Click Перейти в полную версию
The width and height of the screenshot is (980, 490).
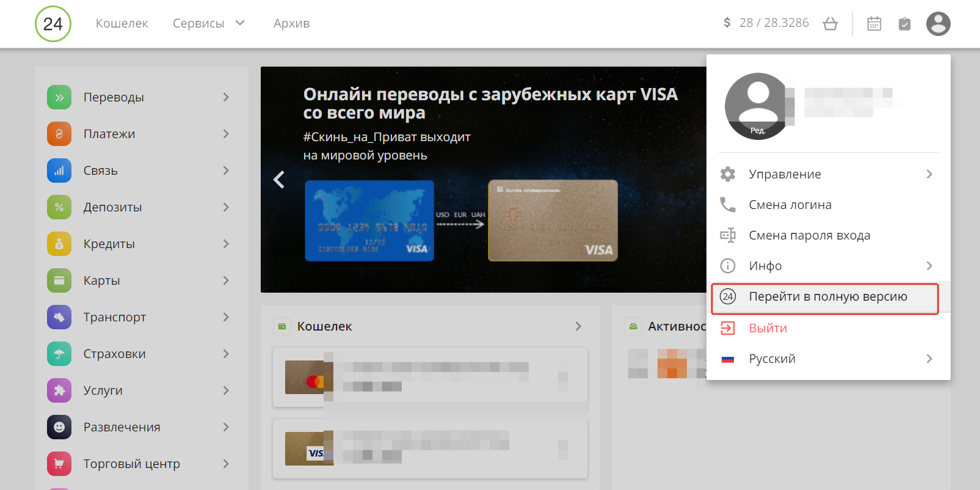click(x=827, y=297)
